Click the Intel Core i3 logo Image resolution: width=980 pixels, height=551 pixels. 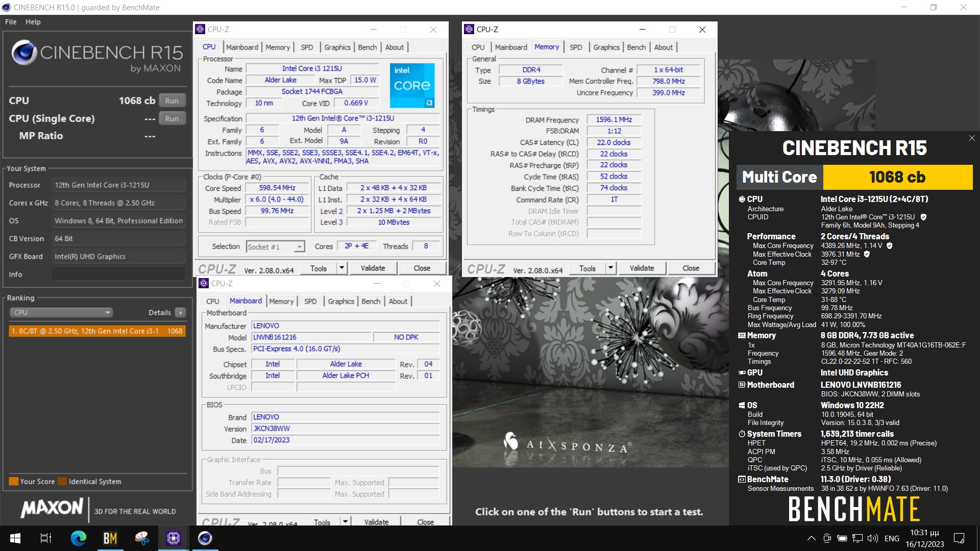tap(412, 85)
